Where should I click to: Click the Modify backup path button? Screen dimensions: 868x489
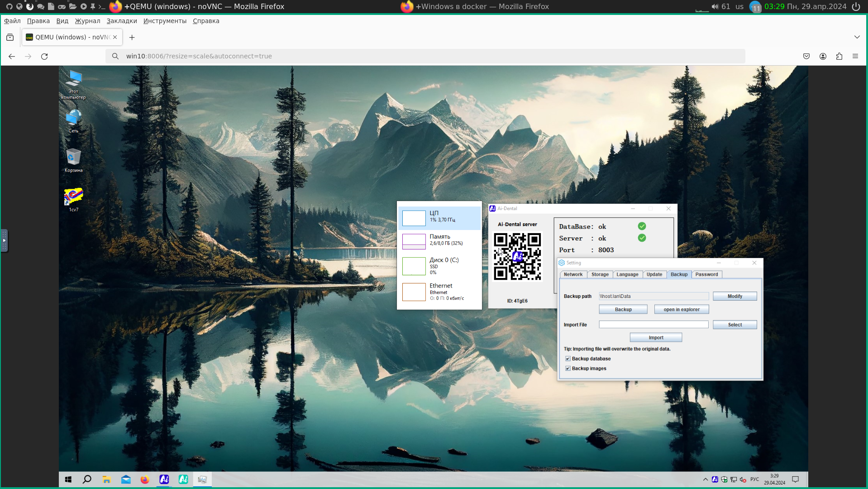pyautogui.click(x=735, y=296)
